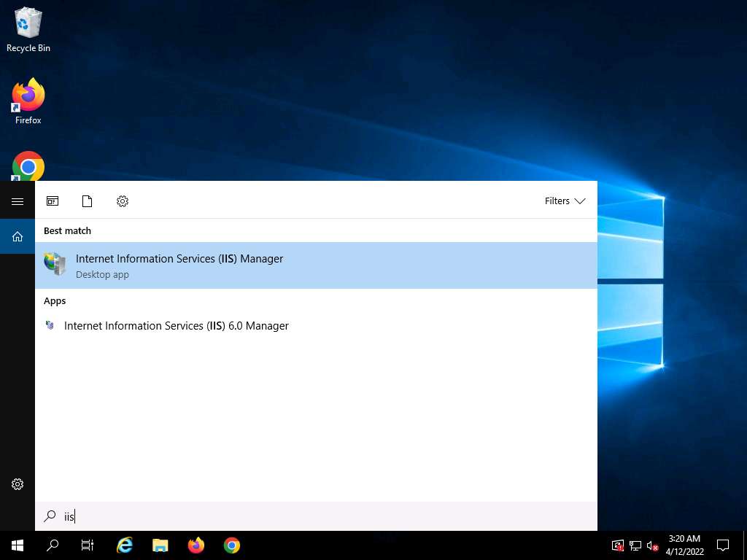
Task: Open the Windows Start menu
Action: (18, 545)
